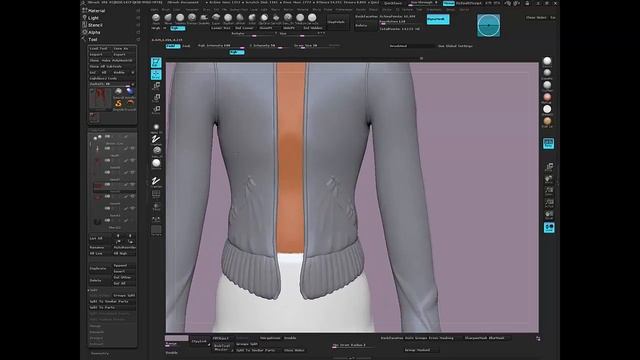Open the white material sphere in left shelf
This screenshot has width=640, height=360.
pyautogui.click(x=156, y=164)
